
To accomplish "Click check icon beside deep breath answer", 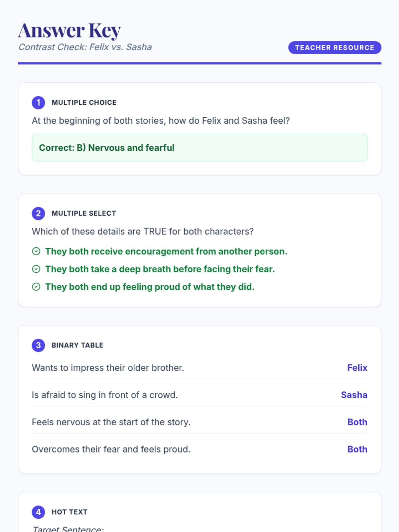I will pos(36,269).
